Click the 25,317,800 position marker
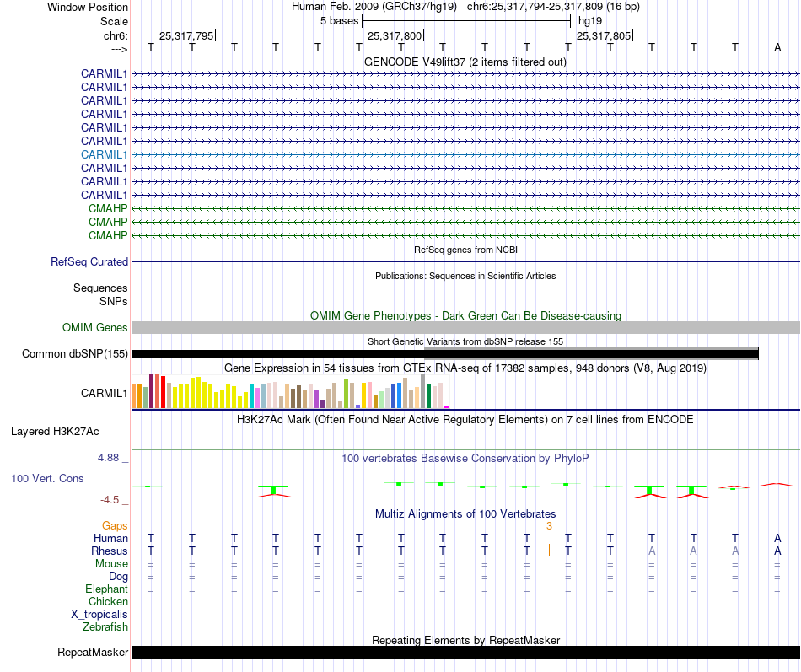Viewport: 801px width, 672px height. coord(395,35)
